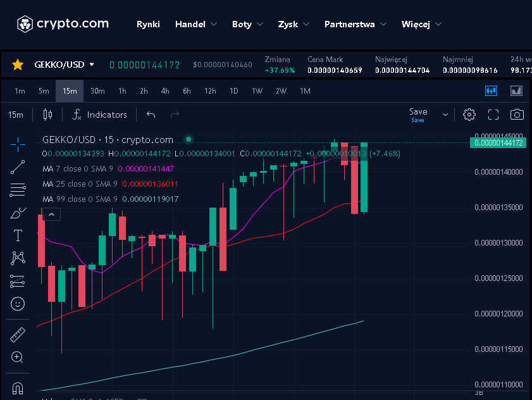Select the 12h timeframe
The image size is (532, 400).
coord(210,91)
